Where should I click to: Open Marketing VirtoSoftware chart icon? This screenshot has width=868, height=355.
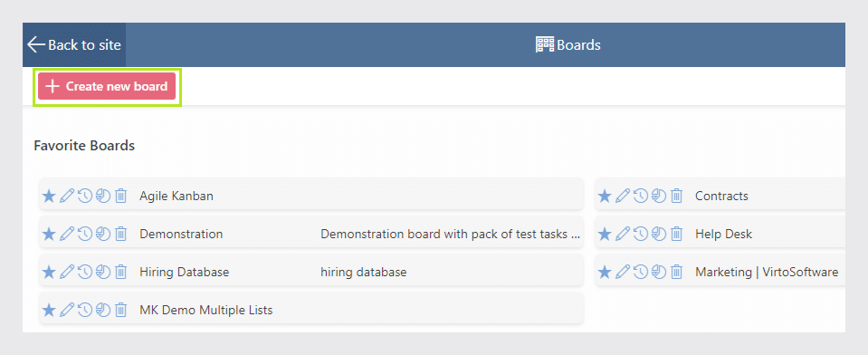(659, 272)
